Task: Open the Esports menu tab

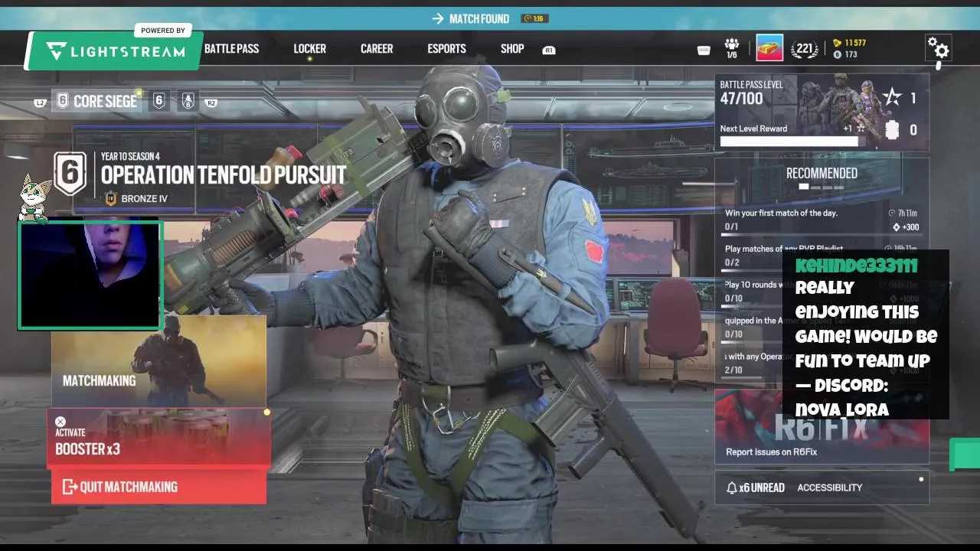Action: [x=446, y=48]
